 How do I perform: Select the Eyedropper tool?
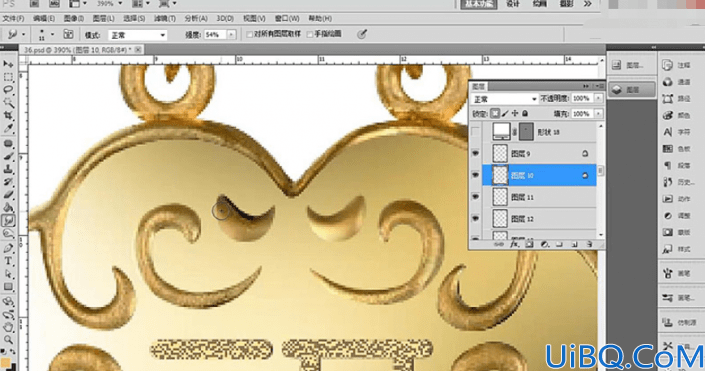(8, 129)
